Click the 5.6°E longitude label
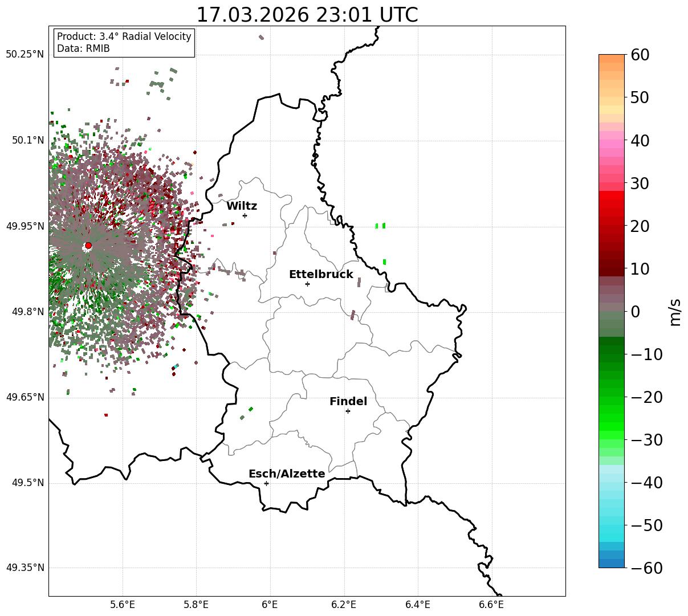Image resolution: width=688 pixels, height=616 pixels. 123,604
